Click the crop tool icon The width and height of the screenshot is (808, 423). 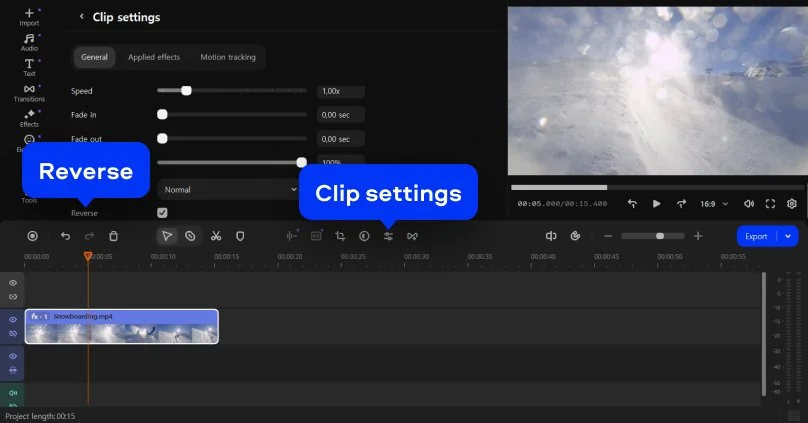pos(340,236)
